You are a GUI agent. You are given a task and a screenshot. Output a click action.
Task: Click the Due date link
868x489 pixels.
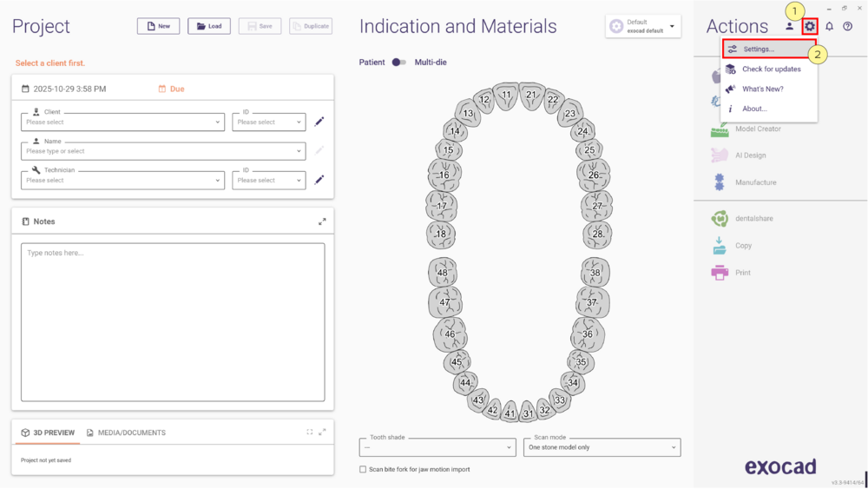pyautogui.click(x=177, y=89)
